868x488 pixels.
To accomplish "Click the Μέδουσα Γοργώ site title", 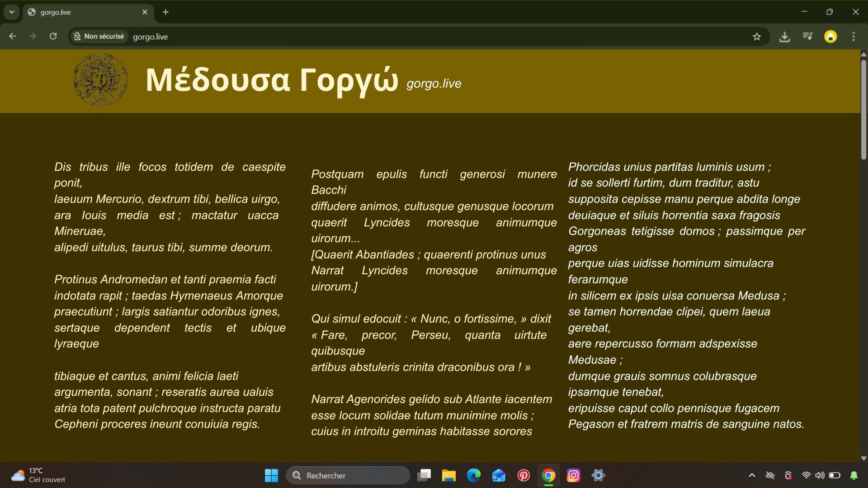I will (272, 80).
